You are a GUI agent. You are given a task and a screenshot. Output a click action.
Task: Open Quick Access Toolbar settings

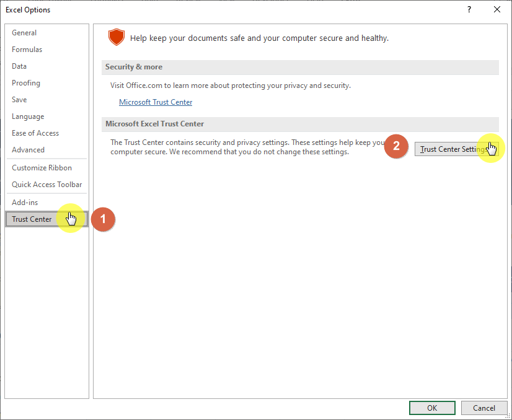(46, 185)
